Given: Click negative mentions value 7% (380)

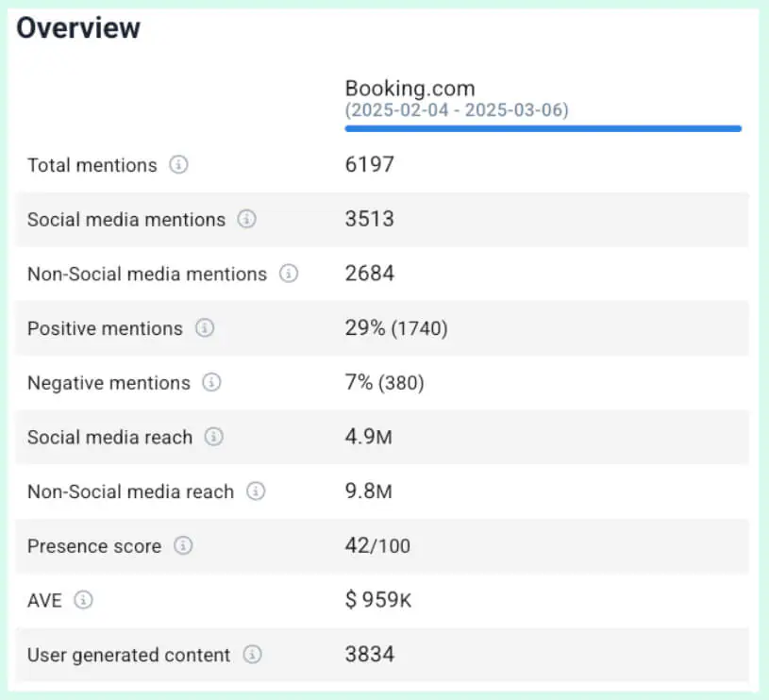Looking at the screenshot, I should (385, 382).
